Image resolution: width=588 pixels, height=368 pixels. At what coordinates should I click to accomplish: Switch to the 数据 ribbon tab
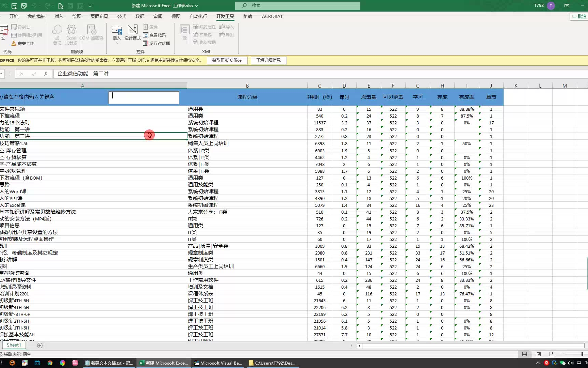(x=139, y=16)
